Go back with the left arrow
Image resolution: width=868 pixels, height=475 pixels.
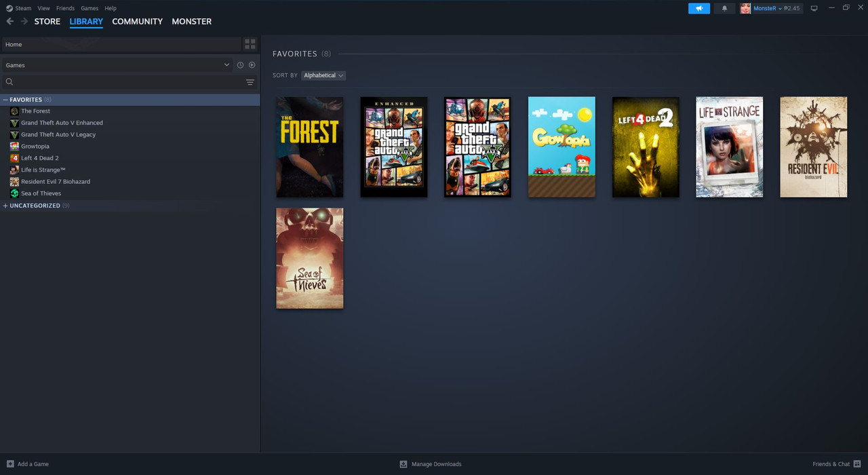click(9, 22)
